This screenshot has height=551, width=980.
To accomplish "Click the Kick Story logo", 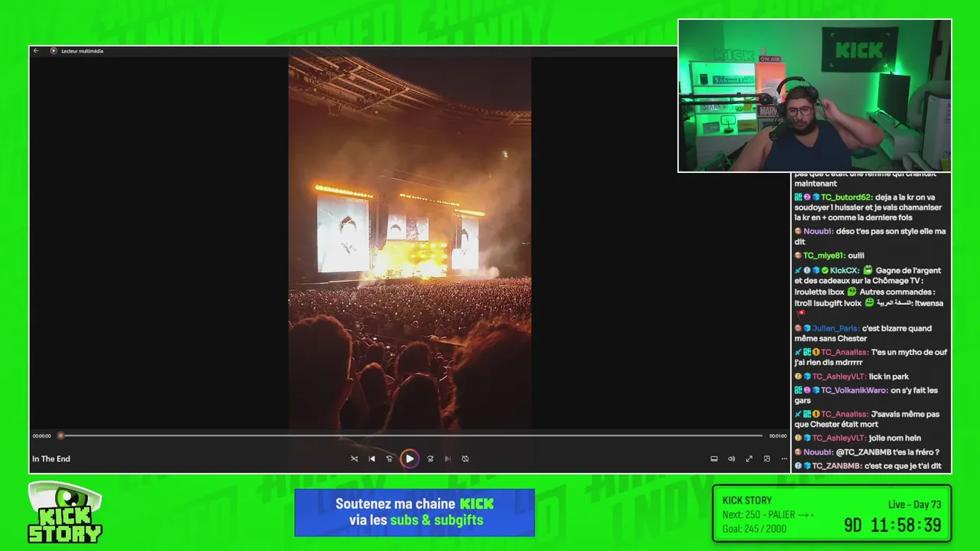I will pyautogui.click(x=65, y=514).
